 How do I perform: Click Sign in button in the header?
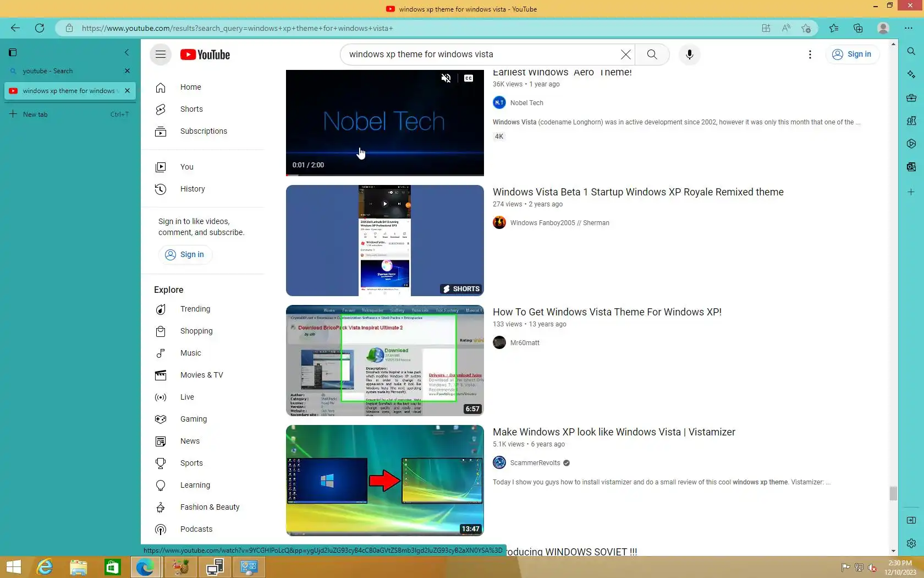pos(851,54)
